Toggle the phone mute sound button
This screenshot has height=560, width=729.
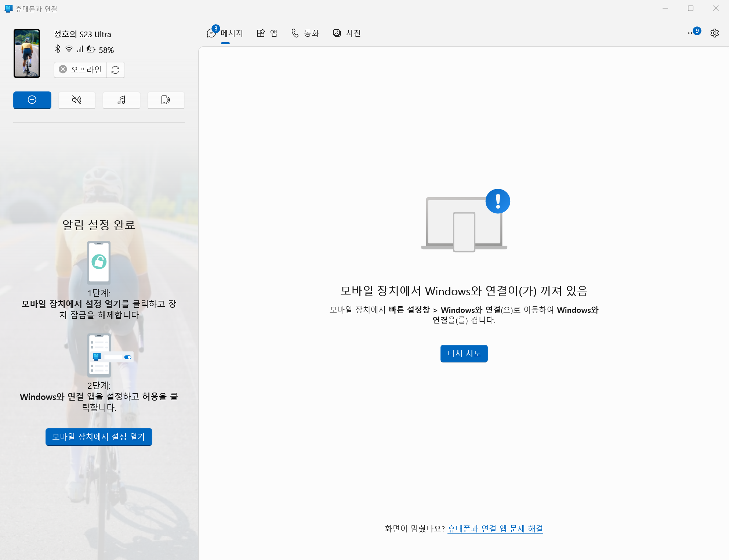click(77, 100)
